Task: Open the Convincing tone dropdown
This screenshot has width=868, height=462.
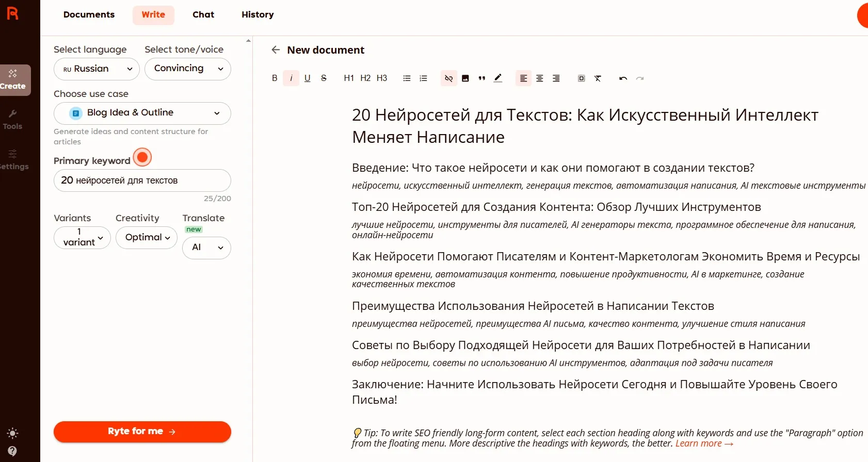Action: click(x=188, y=69)
